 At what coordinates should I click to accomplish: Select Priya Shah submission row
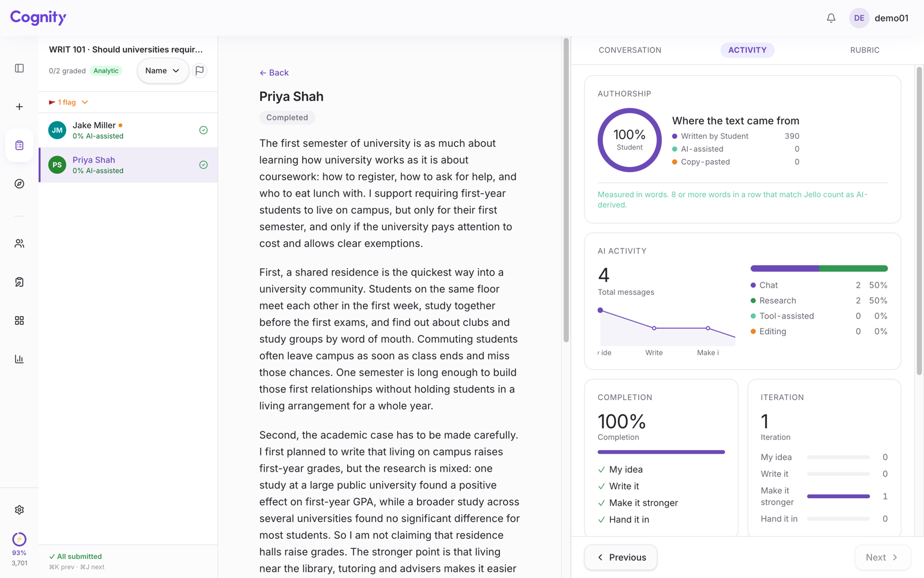point(128,165)
